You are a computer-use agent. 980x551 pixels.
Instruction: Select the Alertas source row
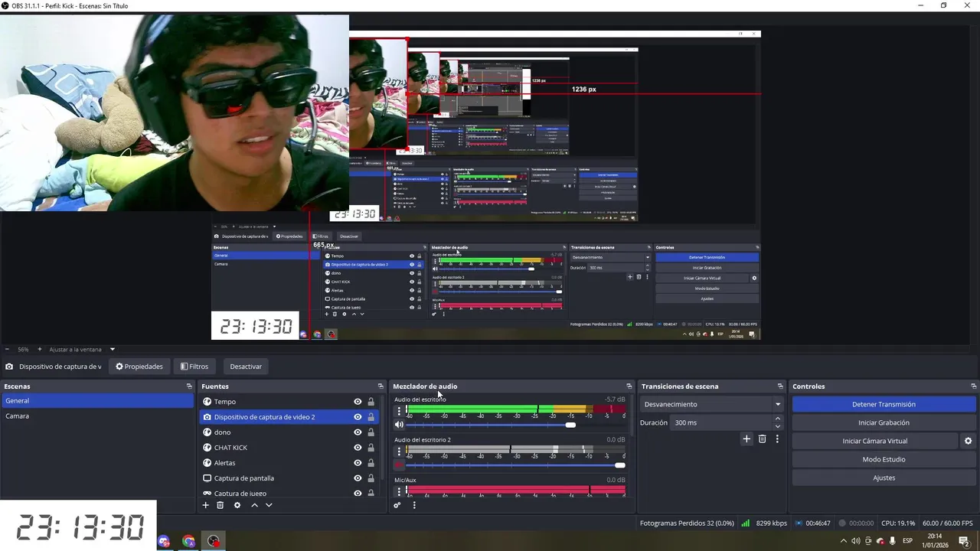[290, 463]
